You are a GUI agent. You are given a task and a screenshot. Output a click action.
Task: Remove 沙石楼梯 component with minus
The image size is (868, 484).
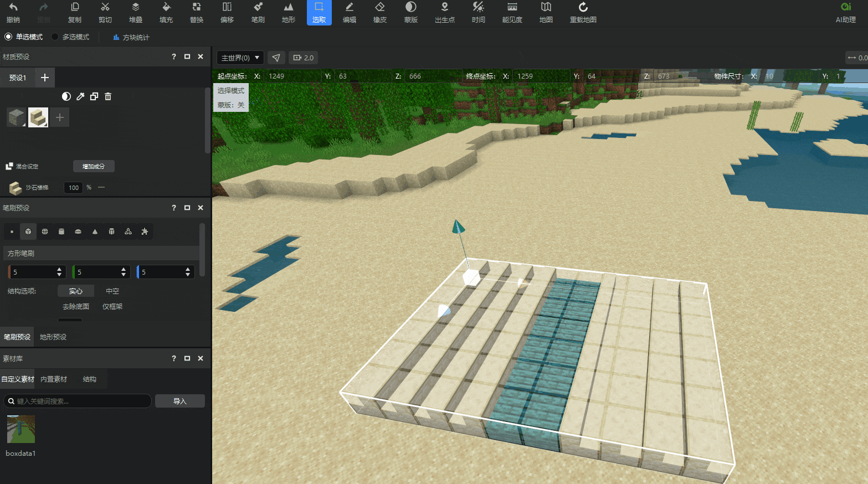point(101,187)
